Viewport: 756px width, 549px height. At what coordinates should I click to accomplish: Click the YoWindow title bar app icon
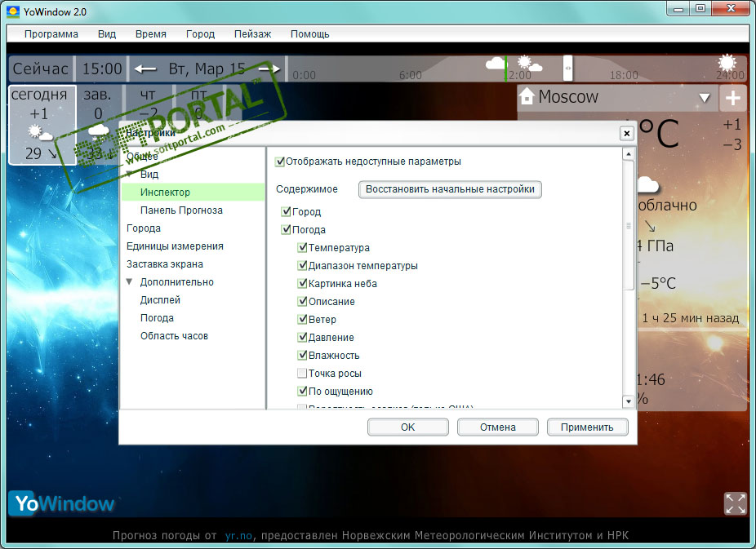tap(14, 11)
